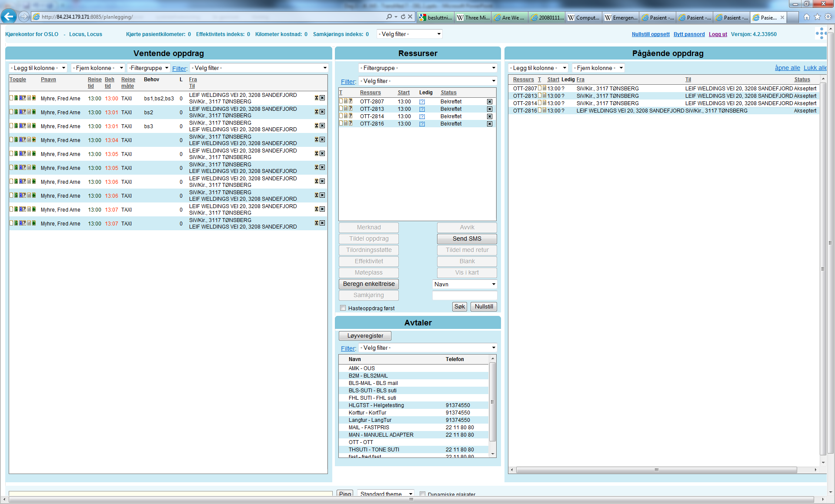Open lined document icon for resource OTT-2807 in Ressurser
Viewport: 835px width, 504px height.
click(346, 101)
